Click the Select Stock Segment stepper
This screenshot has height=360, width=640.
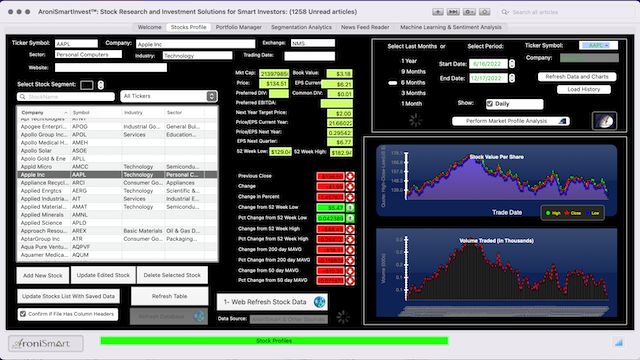point(100,84)
